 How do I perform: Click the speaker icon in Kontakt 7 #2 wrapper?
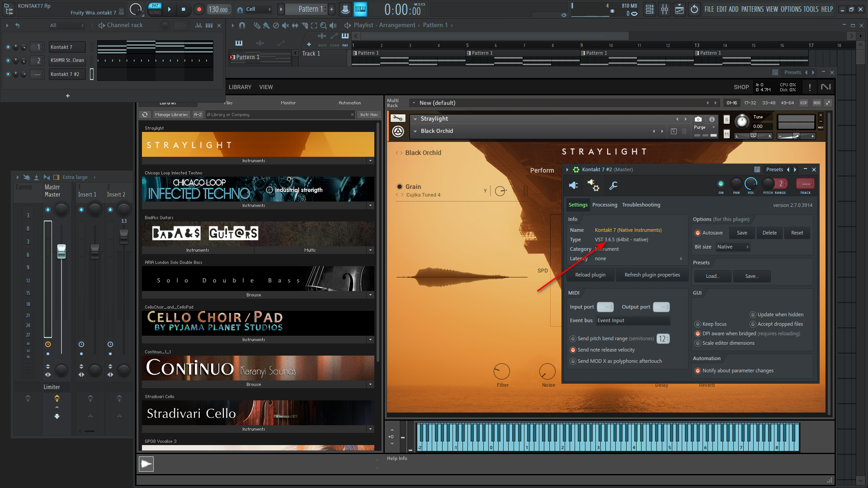point(573,185)
